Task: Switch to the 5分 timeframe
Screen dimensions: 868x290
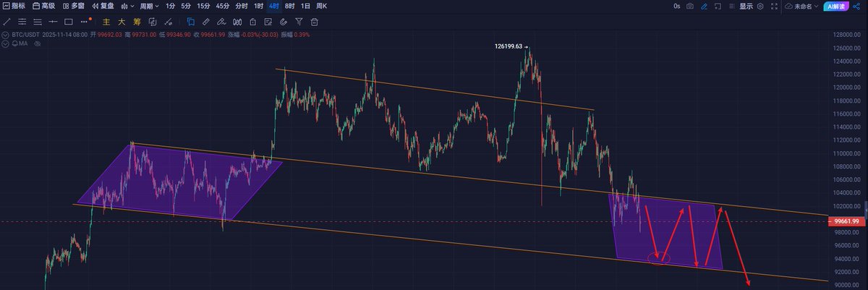Action: (x=186, y=6)
